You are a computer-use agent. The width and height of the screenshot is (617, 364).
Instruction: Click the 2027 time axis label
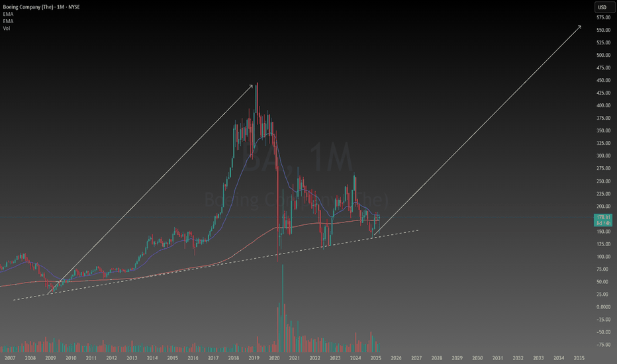(416, 358)
